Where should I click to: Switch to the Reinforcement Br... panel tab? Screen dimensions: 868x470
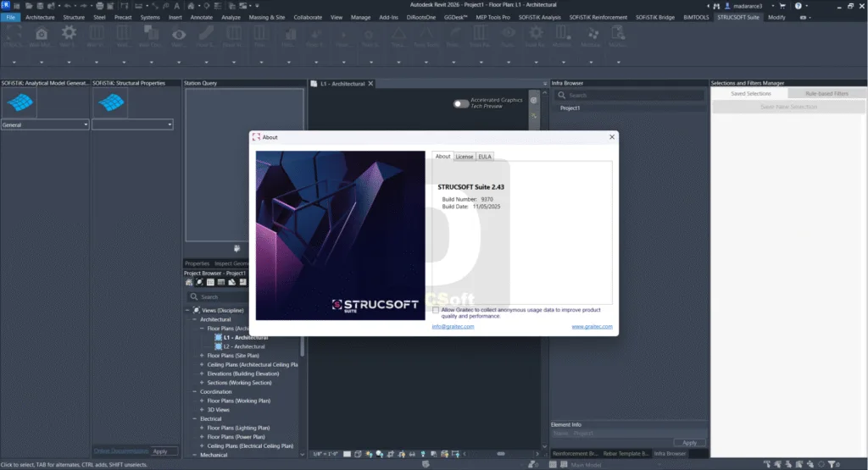coord(576,453)
